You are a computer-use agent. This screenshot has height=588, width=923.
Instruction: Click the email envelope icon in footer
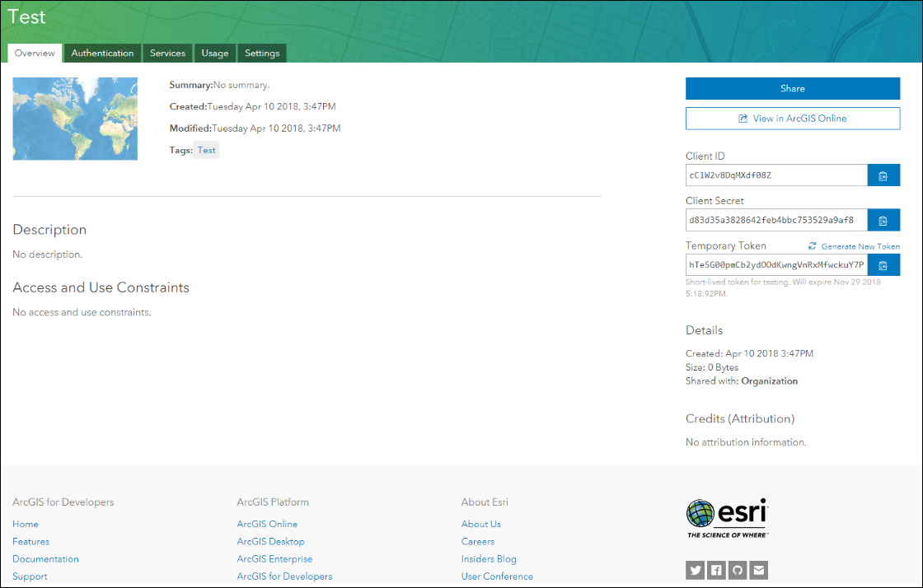(759, 570)
